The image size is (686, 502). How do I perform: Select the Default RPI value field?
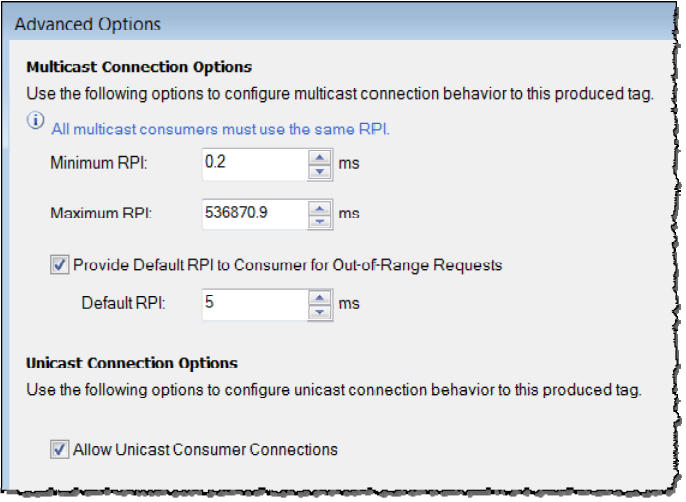coord(255,305)
